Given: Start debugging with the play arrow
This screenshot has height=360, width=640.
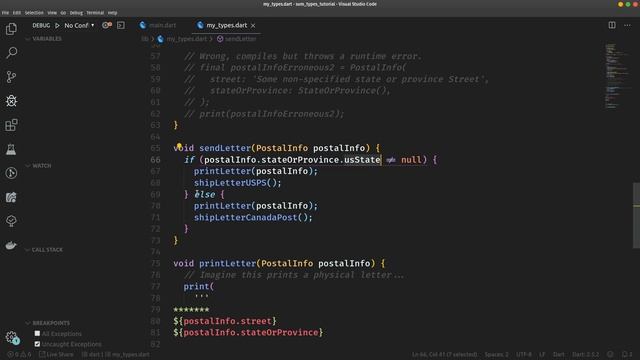Looking at the screenshot, I should pos(57,25).
